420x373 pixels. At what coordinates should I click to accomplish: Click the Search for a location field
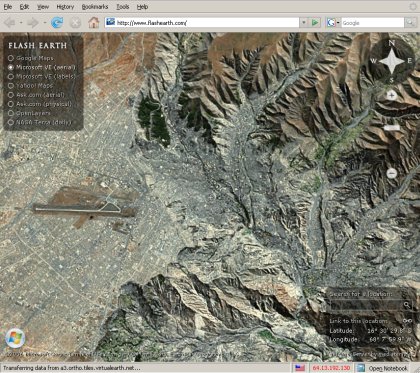point(366,305)
